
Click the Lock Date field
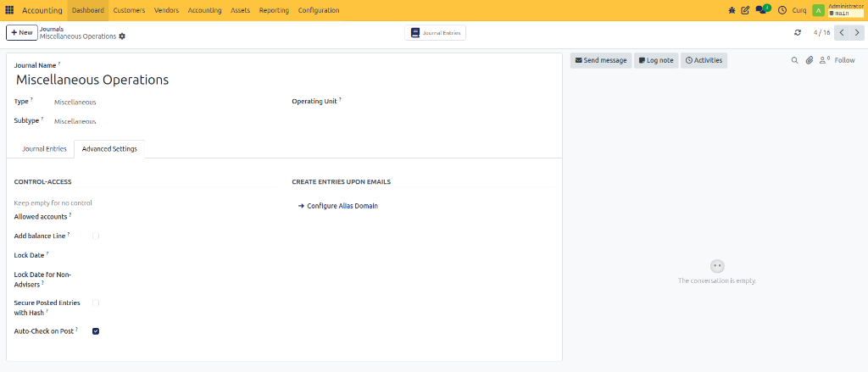click(184, 255)
